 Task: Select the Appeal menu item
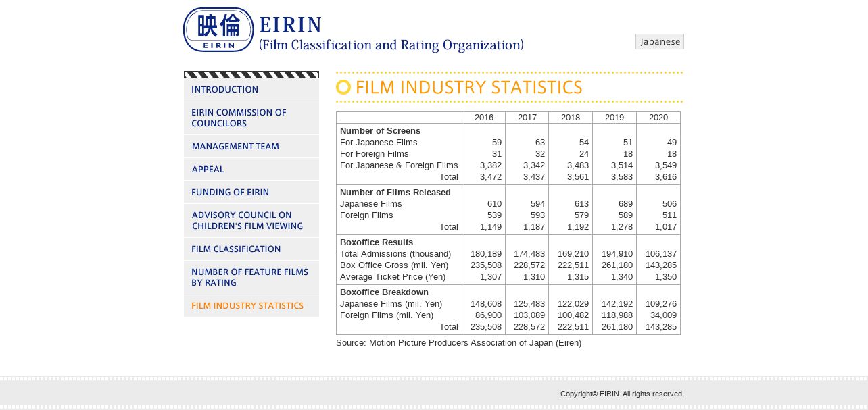click(x=251, y=170)
